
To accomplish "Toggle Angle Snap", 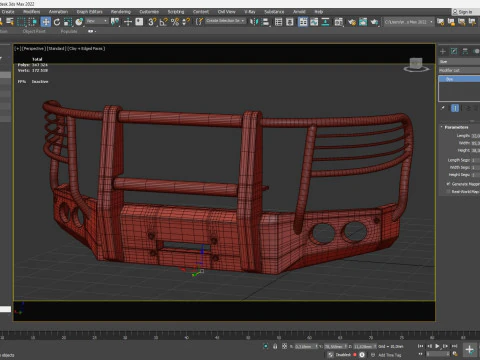I will pos(163,22).
